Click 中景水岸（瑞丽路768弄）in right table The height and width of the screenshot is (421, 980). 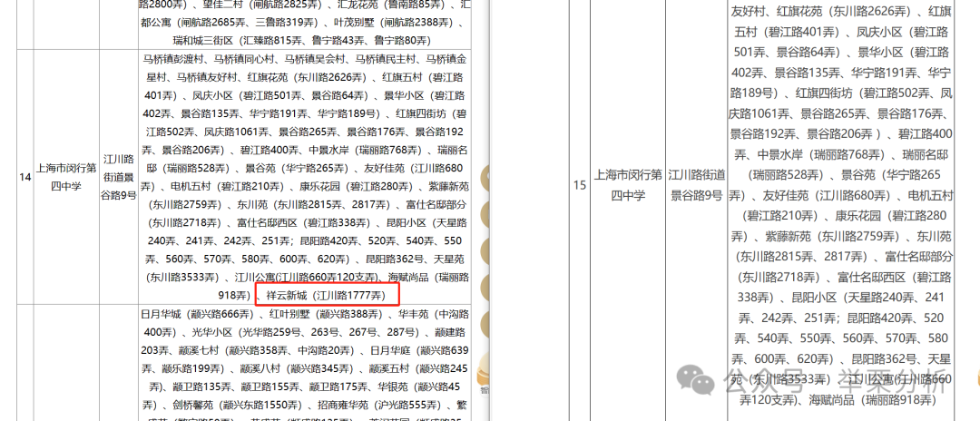(x=820, y=154)
